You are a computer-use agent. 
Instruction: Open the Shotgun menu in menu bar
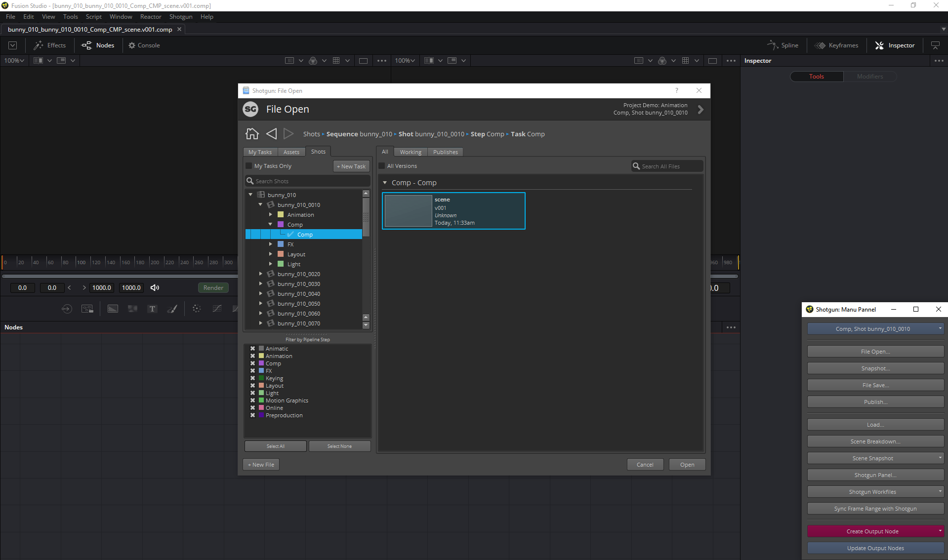[x=181, y=17]
